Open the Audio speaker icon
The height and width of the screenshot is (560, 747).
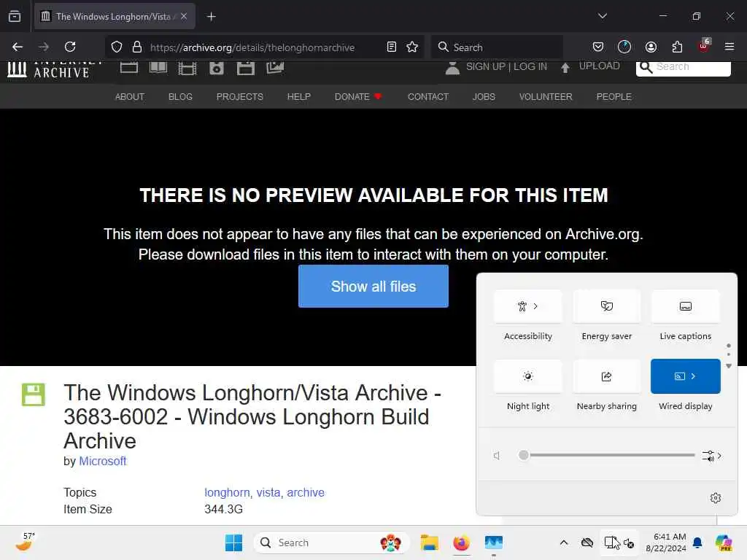216,69
